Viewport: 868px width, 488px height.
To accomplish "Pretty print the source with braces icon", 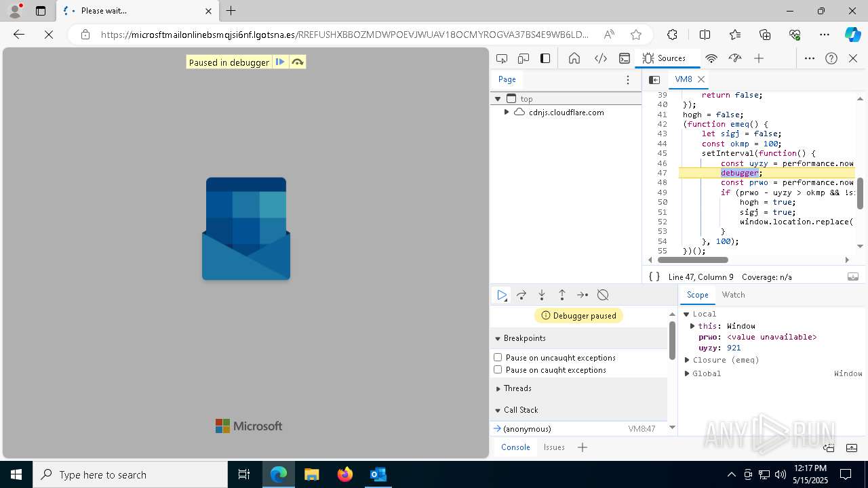I will pos(654,277).
